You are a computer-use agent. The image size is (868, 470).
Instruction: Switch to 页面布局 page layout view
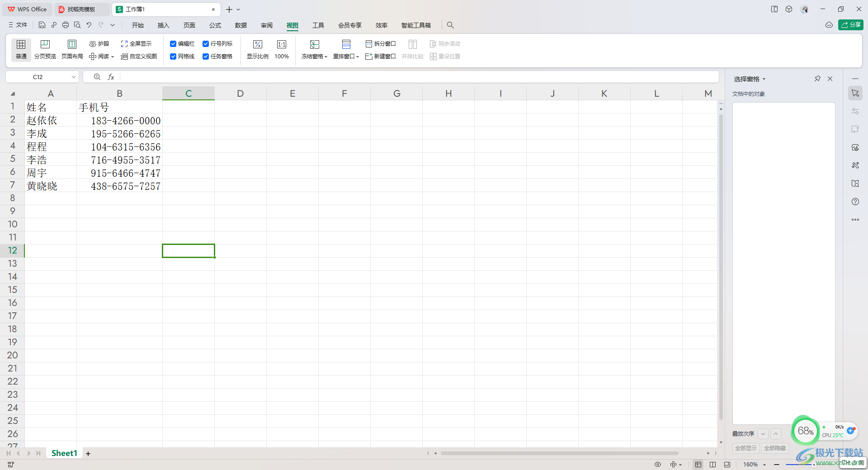coord(72,49)
